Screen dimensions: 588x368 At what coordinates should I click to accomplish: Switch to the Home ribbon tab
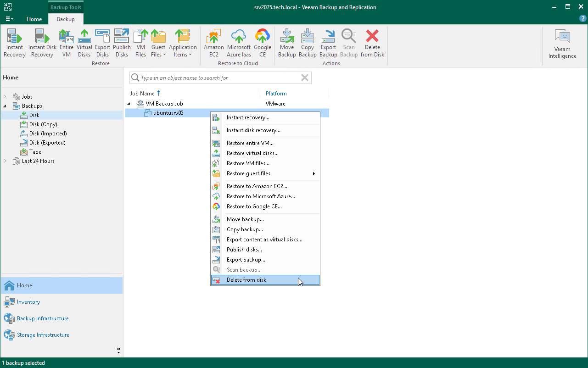coord(34,19)
